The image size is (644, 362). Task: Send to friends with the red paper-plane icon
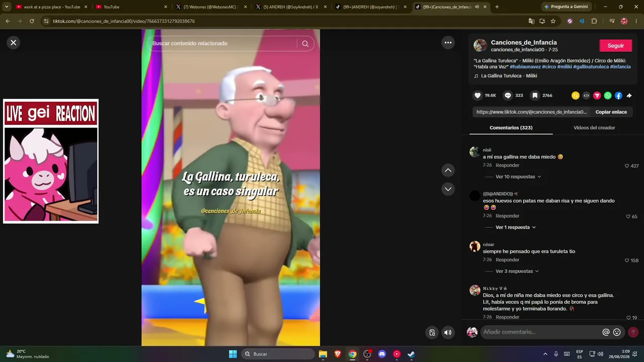(597, 96)
